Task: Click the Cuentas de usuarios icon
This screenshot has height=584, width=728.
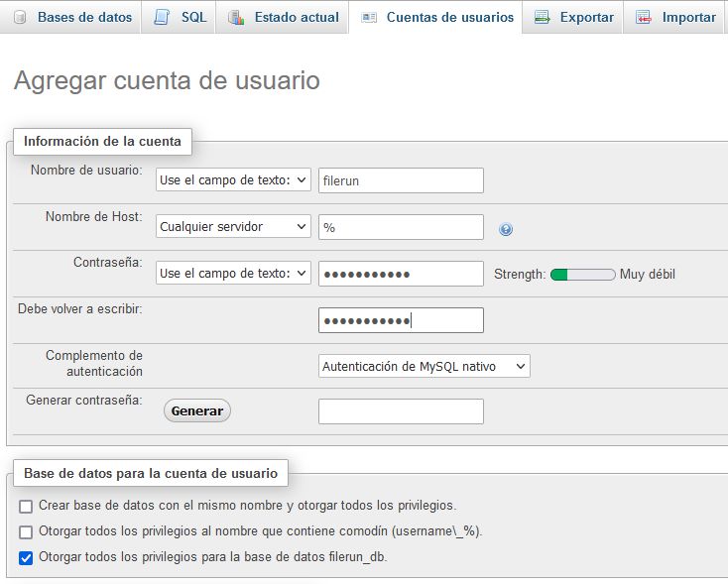Action: point(369,18)
